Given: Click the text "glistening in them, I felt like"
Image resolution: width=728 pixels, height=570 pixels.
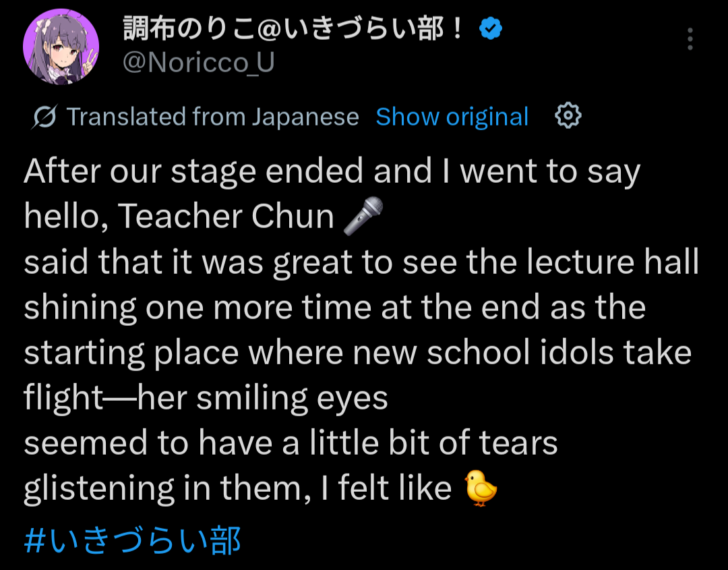Looking at the screenshot, I should (x=237, y=488).
